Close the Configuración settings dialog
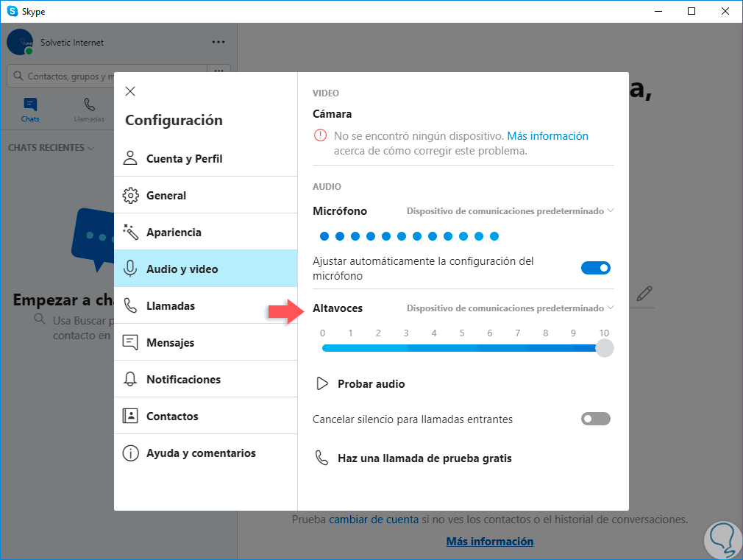 (130, 91)
